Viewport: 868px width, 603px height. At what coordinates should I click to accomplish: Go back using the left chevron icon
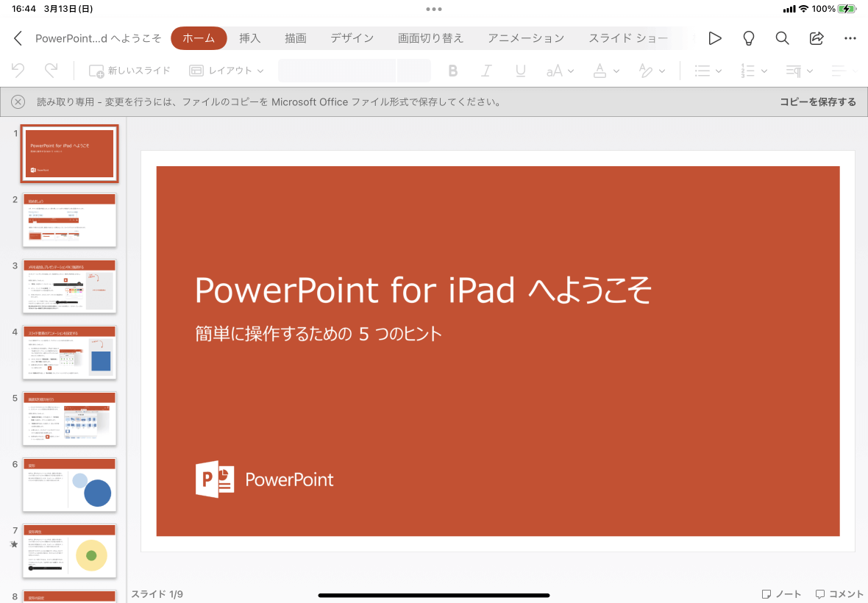coord(18,38)
